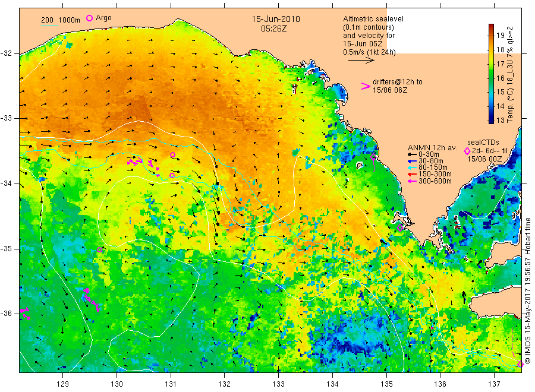535x392 pixels.
Task: Click the '137' longitude axis label
Action: tap(494, 384)
